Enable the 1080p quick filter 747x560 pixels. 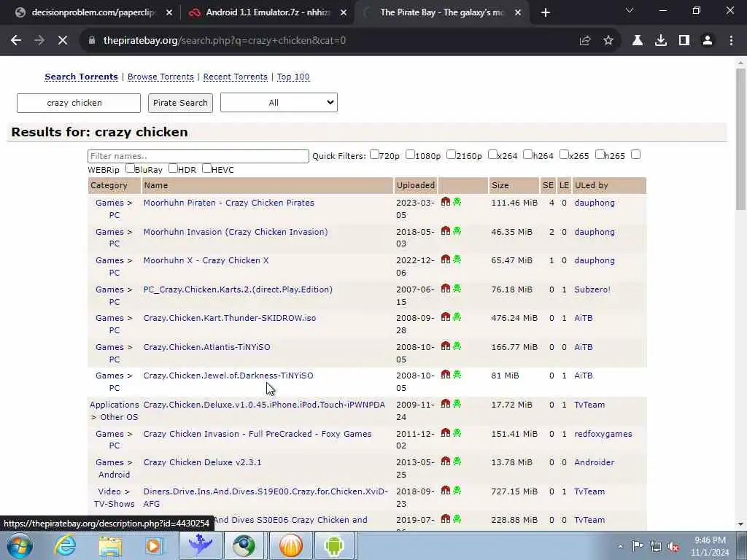pos(410,155)
